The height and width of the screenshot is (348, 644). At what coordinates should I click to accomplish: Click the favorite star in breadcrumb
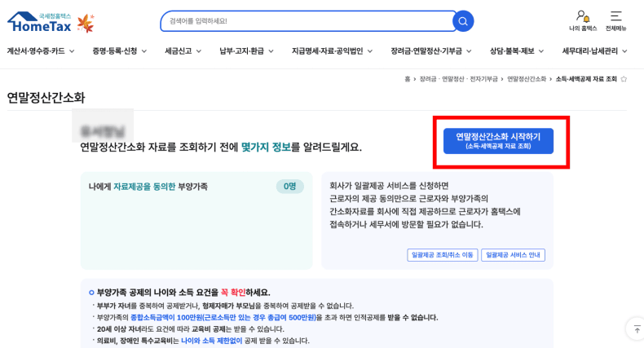pyautogui.click(x=624, y=79)
